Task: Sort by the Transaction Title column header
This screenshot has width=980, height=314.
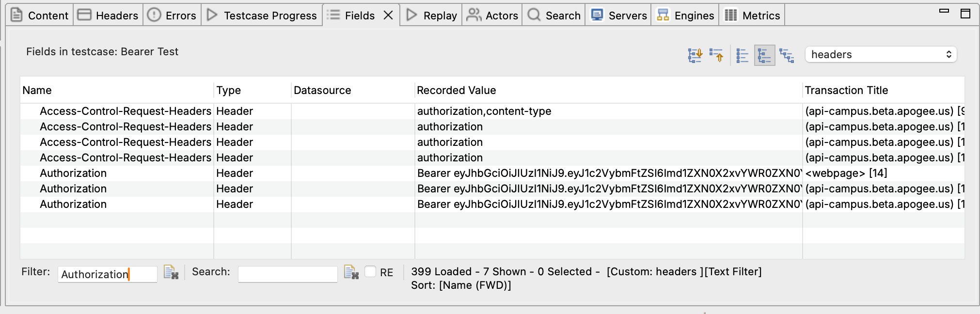Action: (884, 90)
